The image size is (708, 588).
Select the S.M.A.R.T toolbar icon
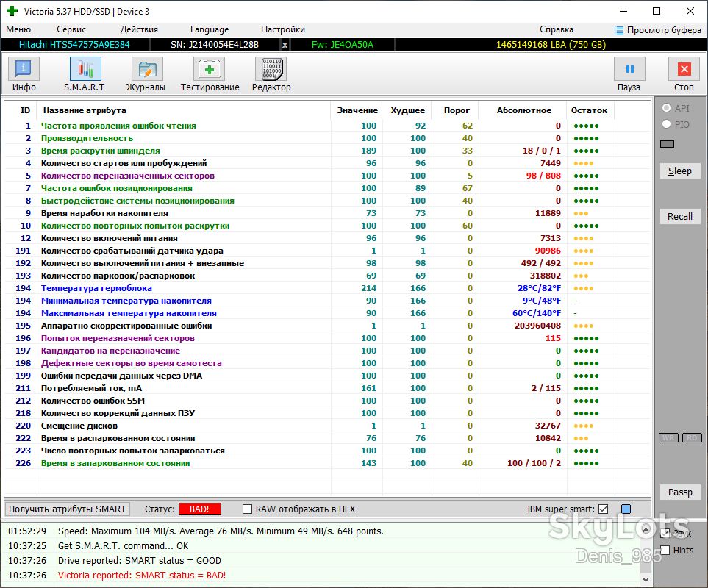85,70
